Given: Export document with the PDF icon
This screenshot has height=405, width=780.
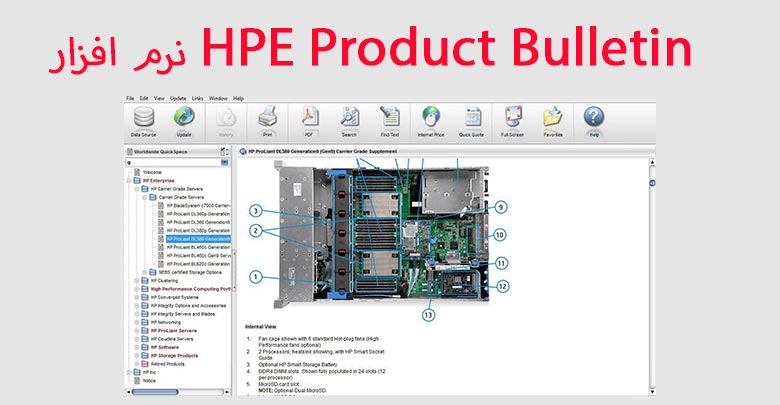Looking at the screenshot, I should (309, 118).
